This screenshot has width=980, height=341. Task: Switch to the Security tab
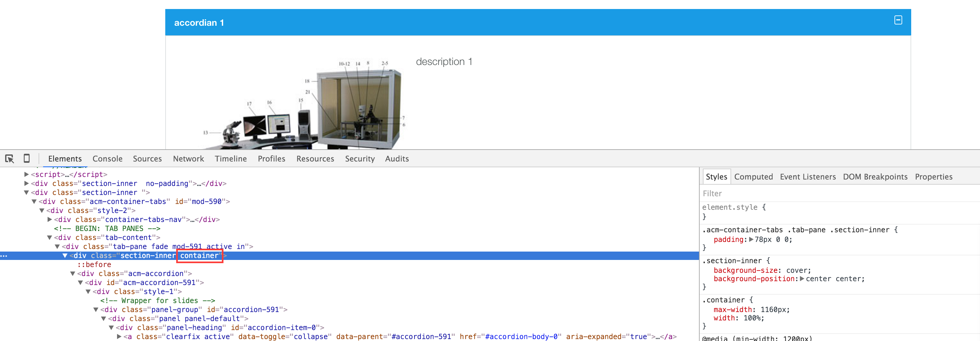(359, 159)
